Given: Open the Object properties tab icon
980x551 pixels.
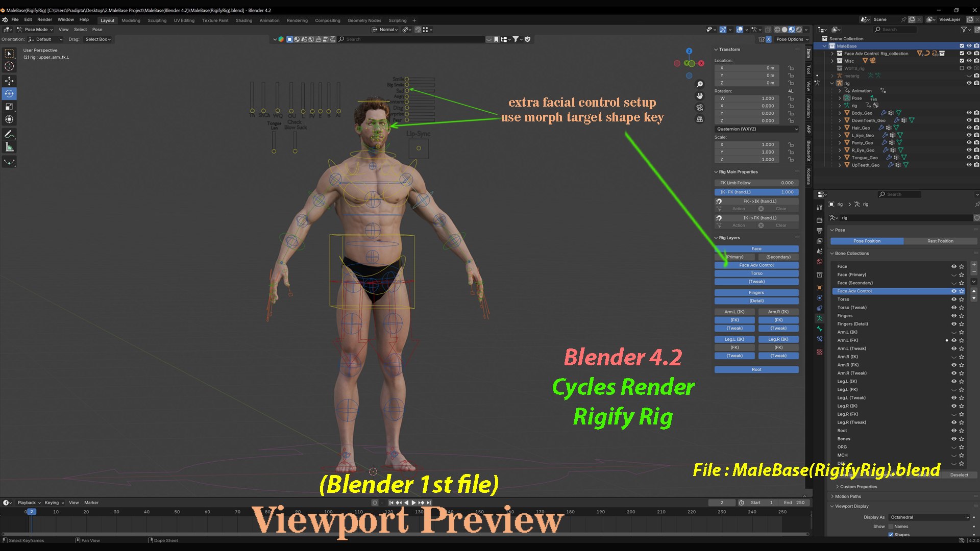Looking at the screenshot, I should point(819,288).
